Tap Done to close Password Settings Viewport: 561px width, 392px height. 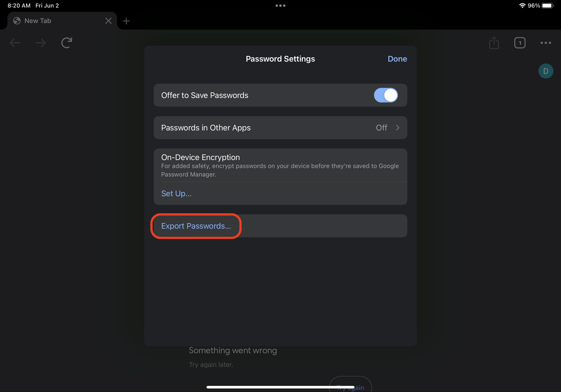397,59
